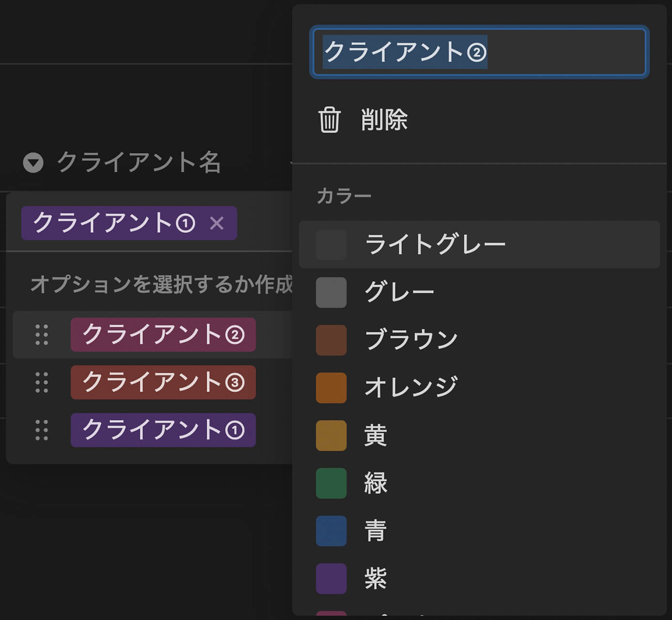Pick the オレンジ color swatch

click(x=331, y=388)
